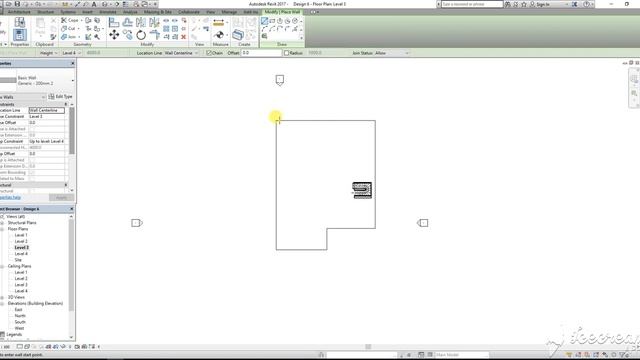Open the Modify | Place Wall tab
640x360 pixels.
pos(282,12)
